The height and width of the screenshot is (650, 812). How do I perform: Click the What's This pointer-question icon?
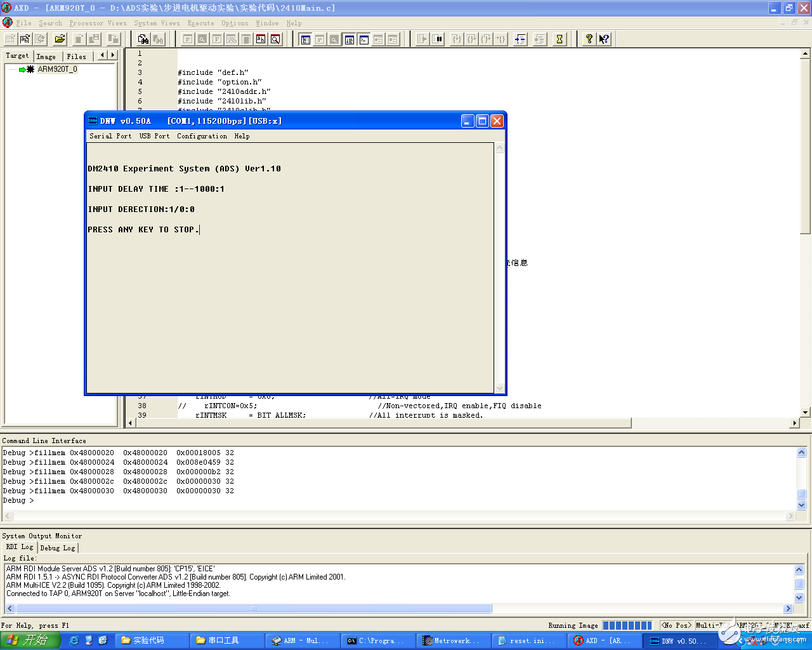pyautogui.click(x=604, y=39)
